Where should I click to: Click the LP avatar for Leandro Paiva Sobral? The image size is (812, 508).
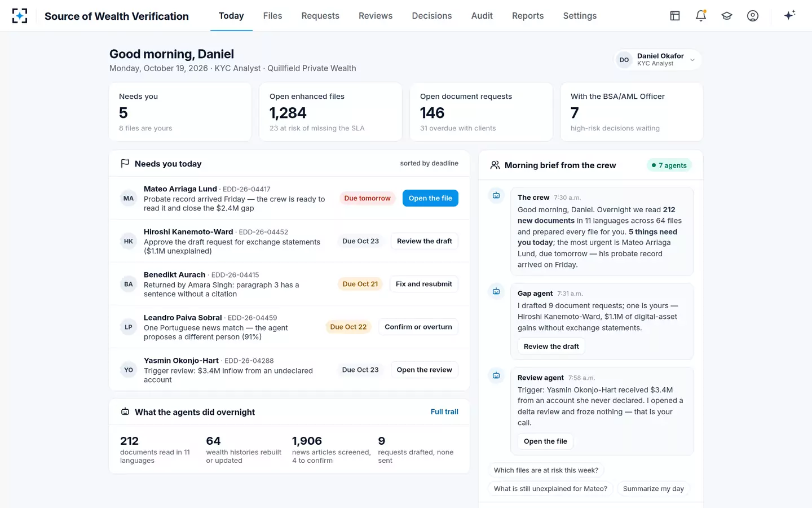129,327
